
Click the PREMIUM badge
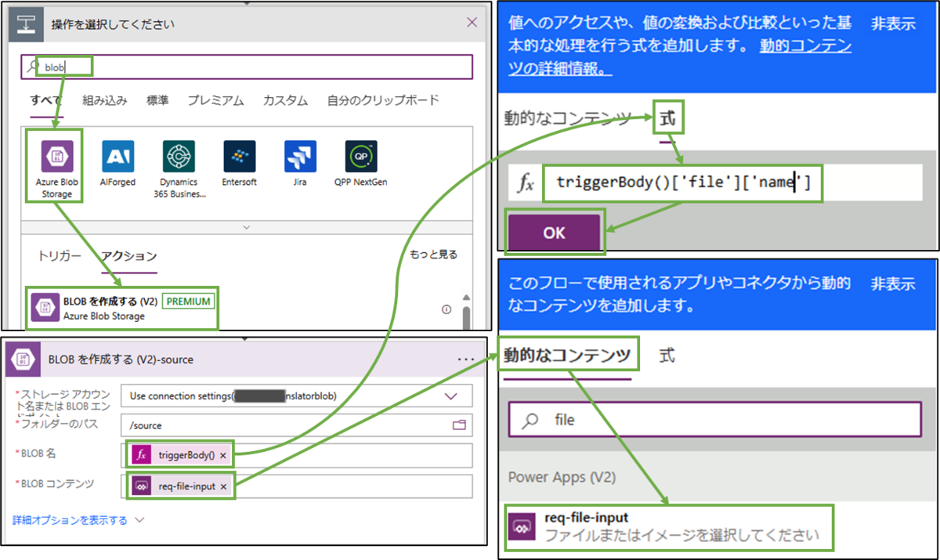click(x=189, y=302)
